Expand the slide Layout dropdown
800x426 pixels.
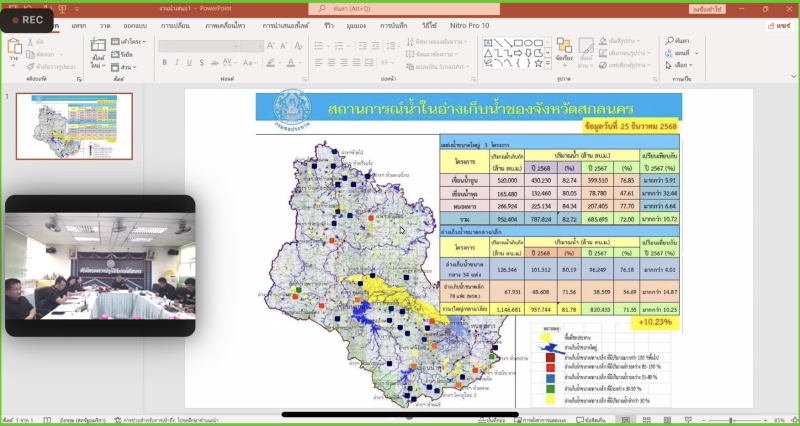(129, 42)
